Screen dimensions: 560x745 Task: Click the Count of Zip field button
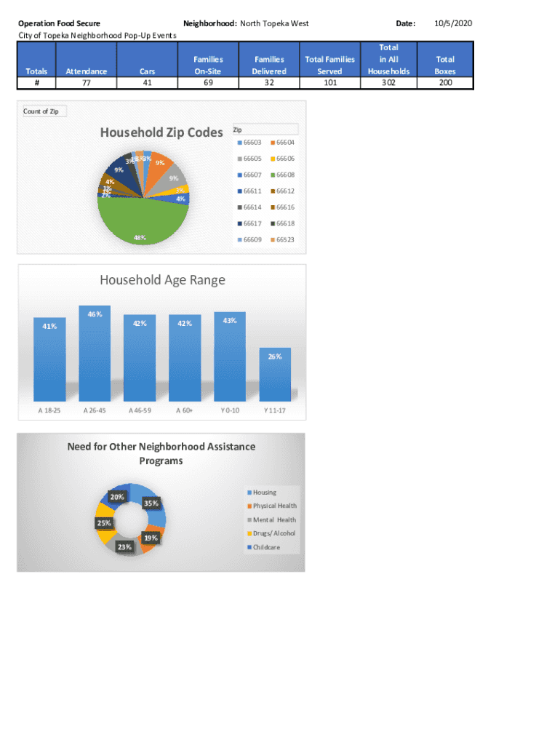44,111
